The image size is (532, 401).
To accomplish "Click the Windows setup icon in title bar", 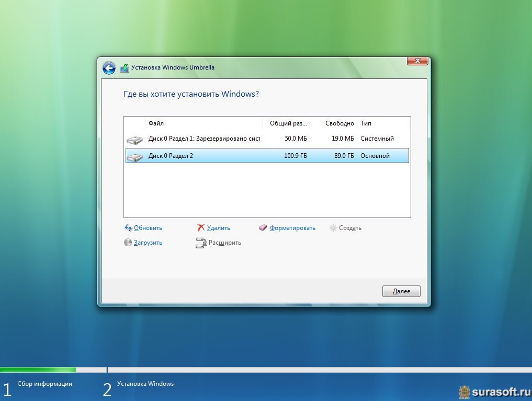I will tap(124, 68).
